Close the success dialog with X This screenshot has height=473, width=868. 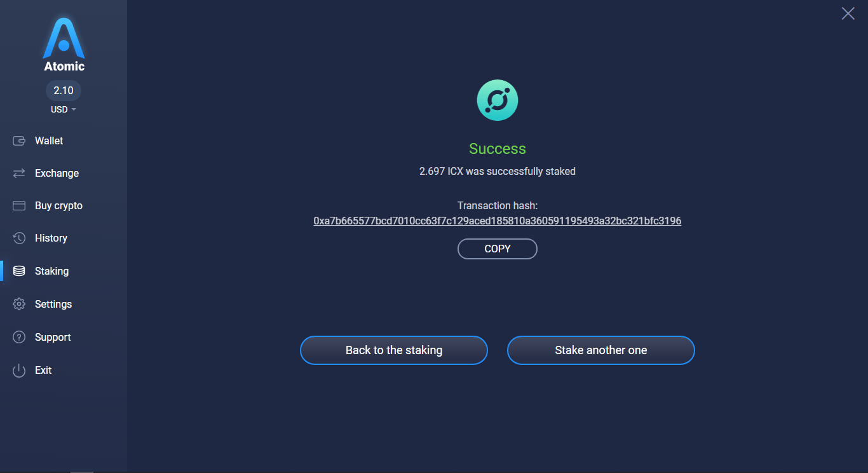848,13
